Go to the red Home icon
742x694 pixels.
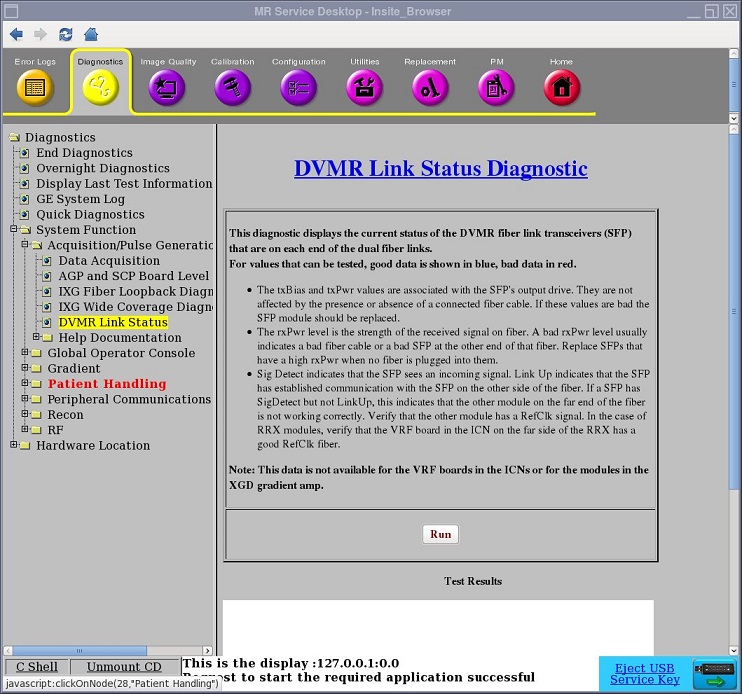point(561,86)
